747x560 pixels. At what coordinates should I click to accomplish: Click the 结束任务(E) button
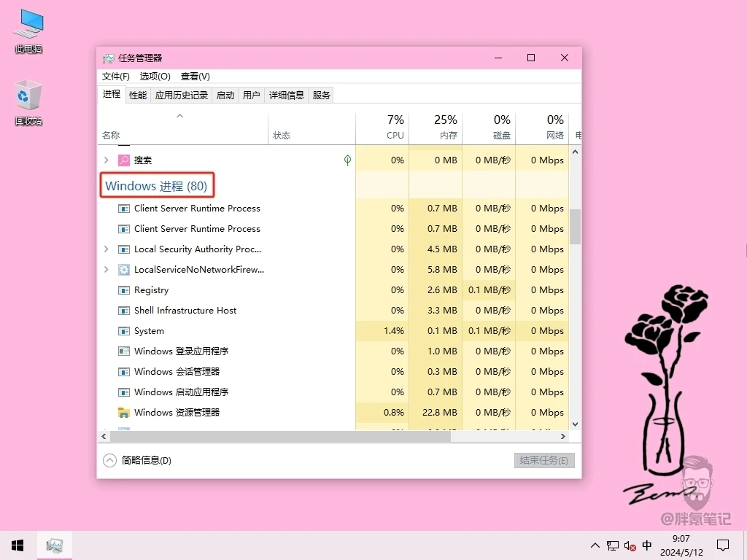pos(544,461)
